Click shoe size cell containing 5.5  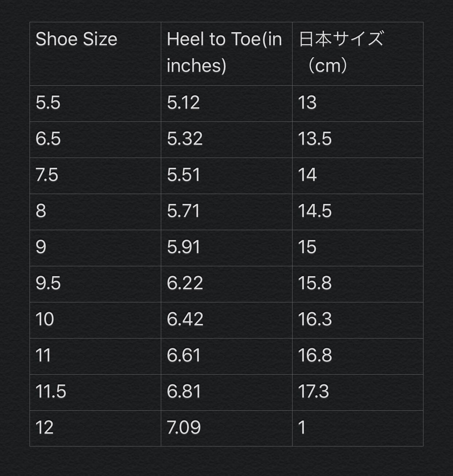(x=95, y=104)
